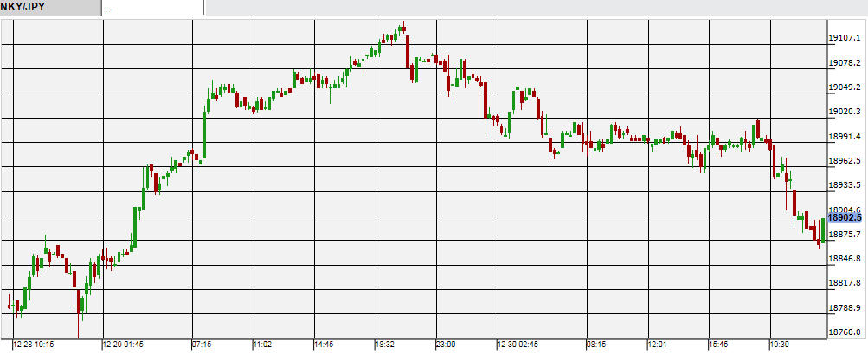
Task: Select the 12 29 01:45 time marker
Action: (124, 345)
